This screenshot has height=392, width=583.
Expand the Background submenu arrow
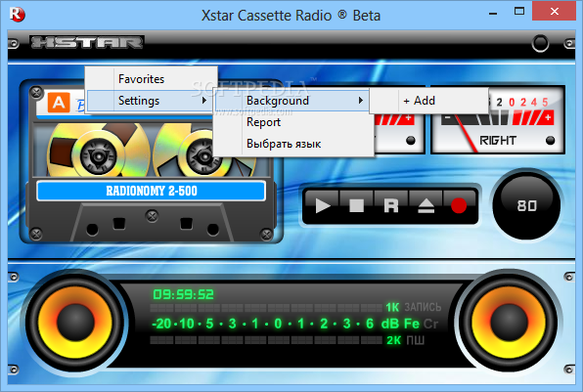[360, 101]
